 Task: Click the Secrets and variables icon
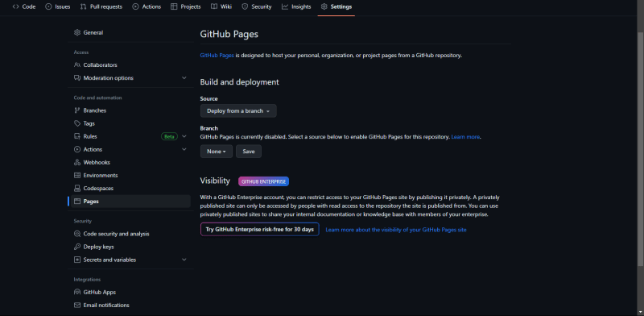pos(77,260)
